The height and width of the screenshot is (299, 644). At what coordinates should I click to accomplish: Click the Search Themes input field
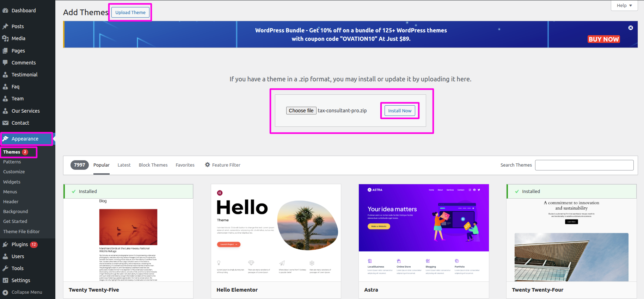tap(584, 165)
